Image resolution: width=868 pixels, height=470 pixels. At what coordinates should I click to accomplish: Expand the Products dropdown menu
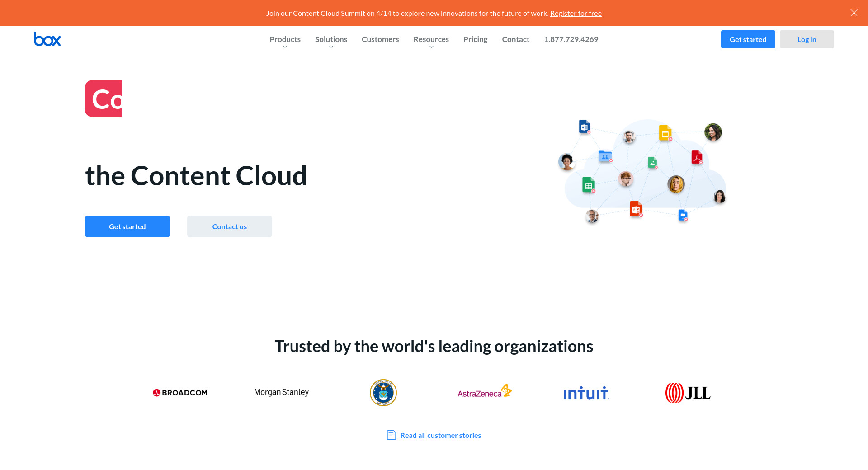tap(285, 40)
